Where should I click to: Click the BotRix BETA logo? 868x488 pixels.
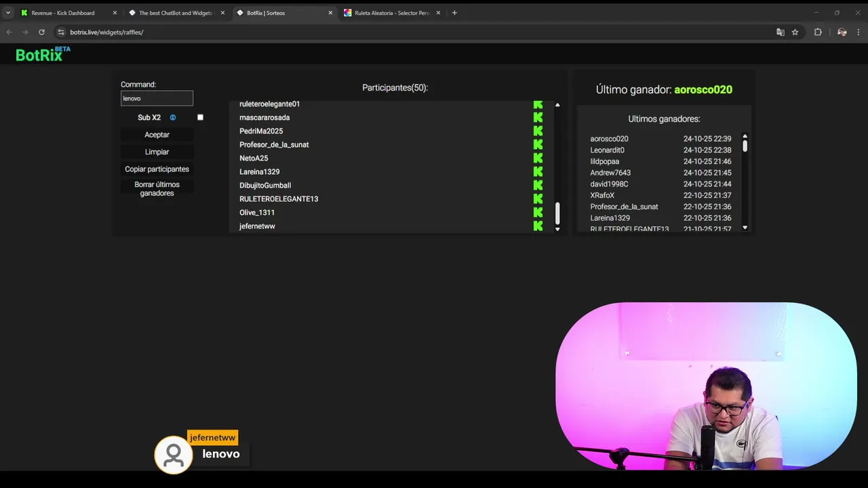43,54
